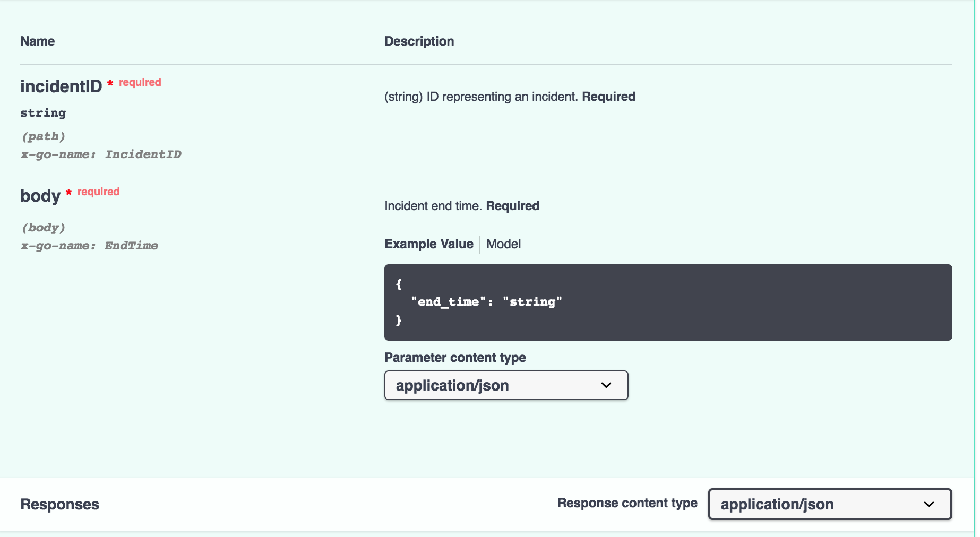Click the Responses section heading
This screenshot has height=537, width=980.
(x=59, y=504)
